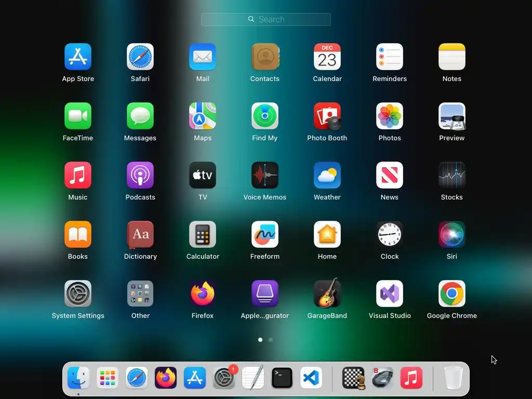
Task: Launch the Apple TV app
Action: coord(203,175)
